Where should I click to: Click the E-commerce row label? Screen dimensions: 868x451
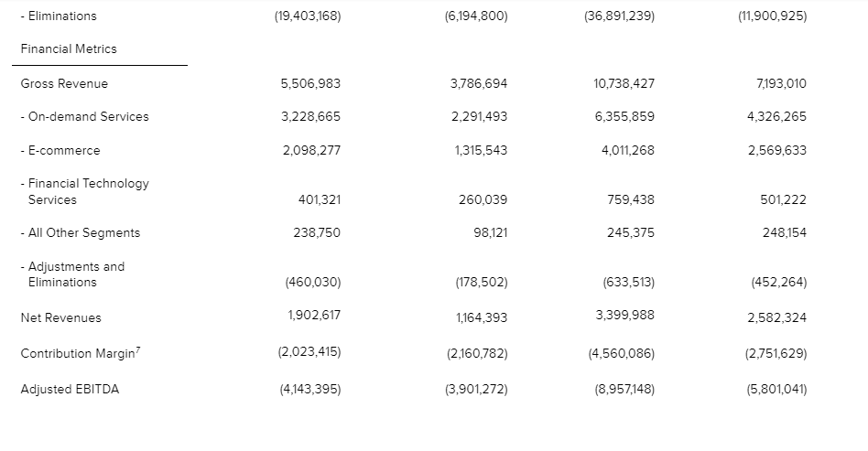pos(60,151)
